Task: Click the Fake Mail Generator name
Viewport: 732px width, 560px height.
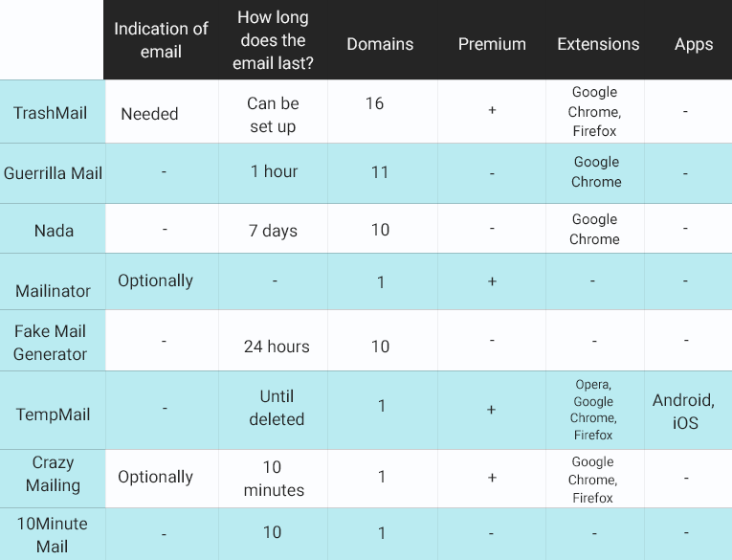Action: coord(50,343)
